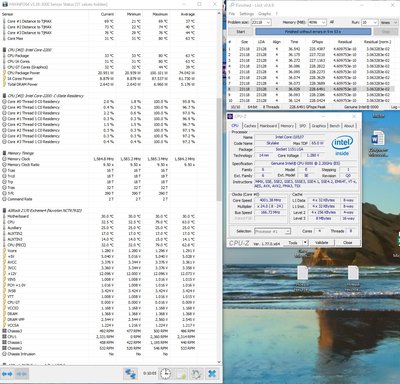Select the Core Max row in HWiNFO
Image resolution: width=400 pixels, height=384 pixels.
coord(99,38)
